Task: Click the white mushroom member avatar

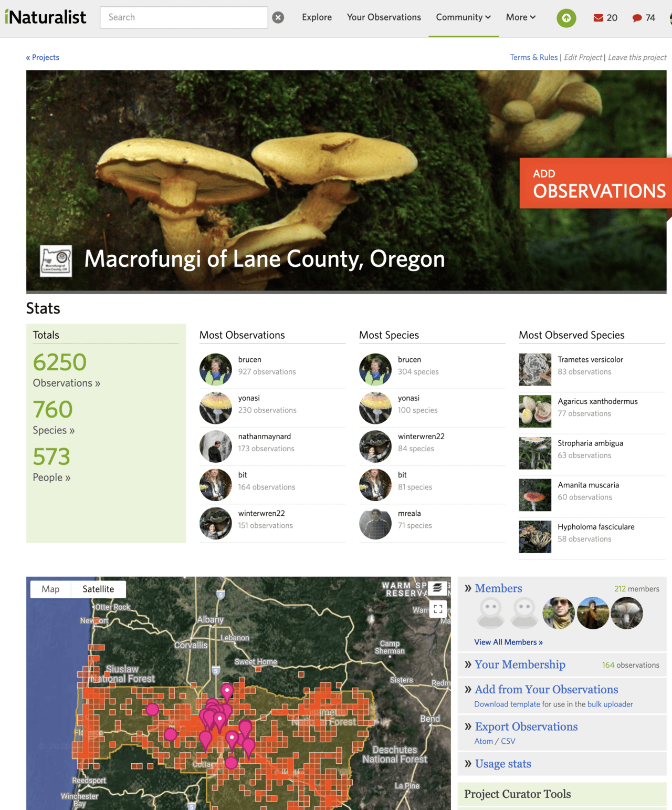Action: 627,613
